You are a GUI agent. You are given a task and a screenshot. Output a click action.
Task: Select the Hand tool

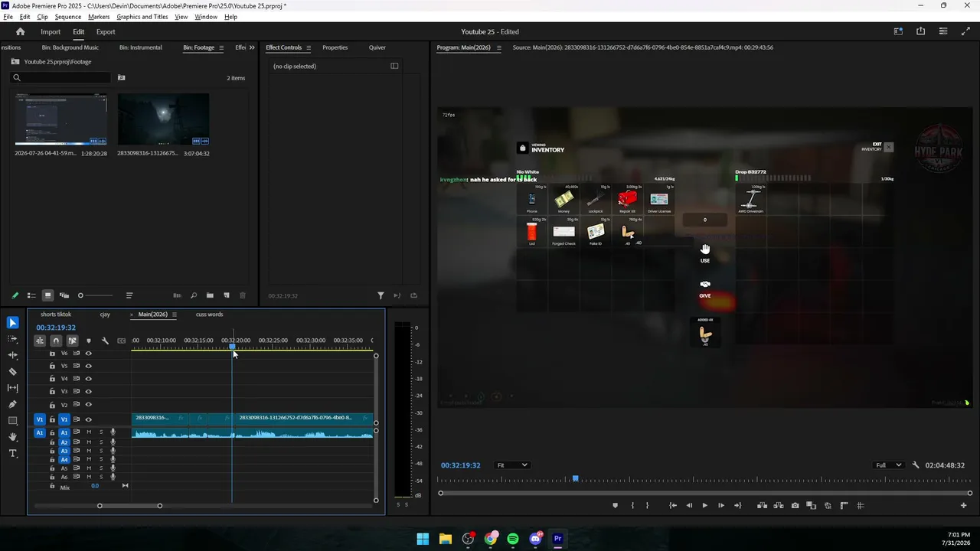[13, 437]
